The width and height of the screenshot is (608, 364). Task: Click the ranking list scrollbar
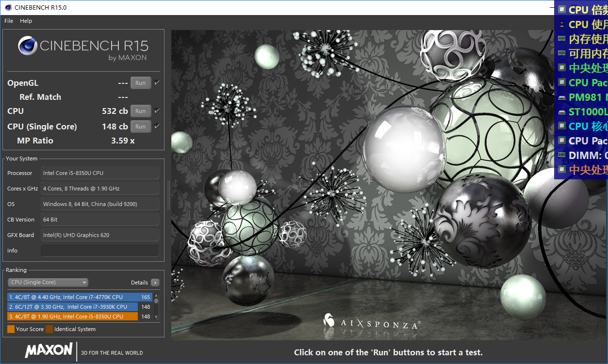[156, 306]
